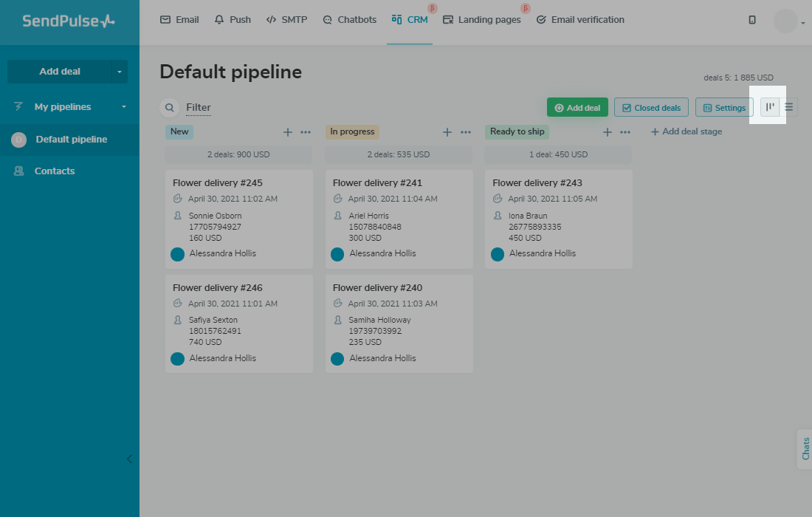Click the mobile device icon in the header

coord(752,20)
